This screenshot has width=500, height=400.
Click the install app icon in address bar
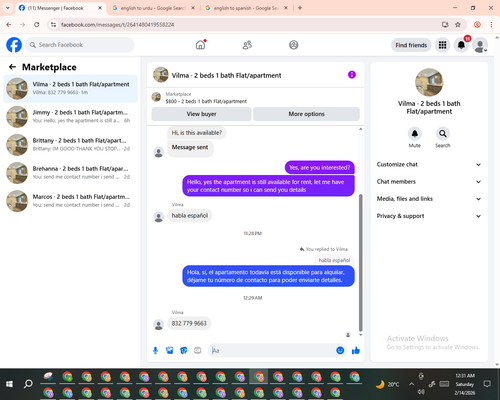[x=445, y=25]
